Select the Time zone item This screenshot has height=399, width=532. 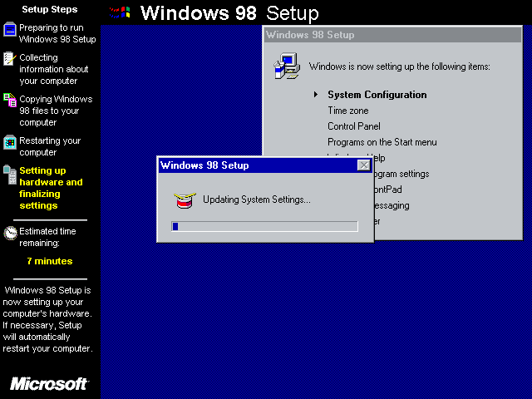[347, 111]
